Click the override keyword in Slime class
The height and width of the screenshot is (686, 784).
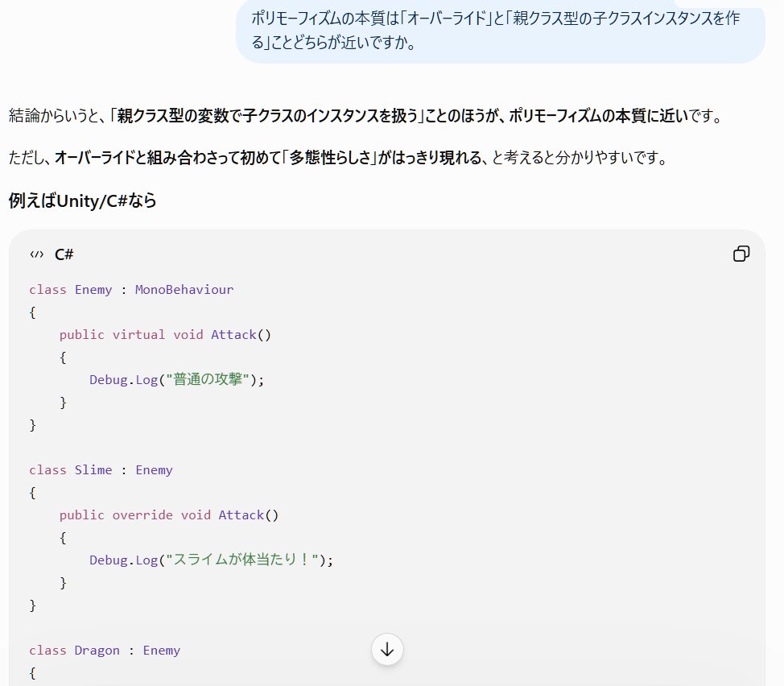pos(142,515)
